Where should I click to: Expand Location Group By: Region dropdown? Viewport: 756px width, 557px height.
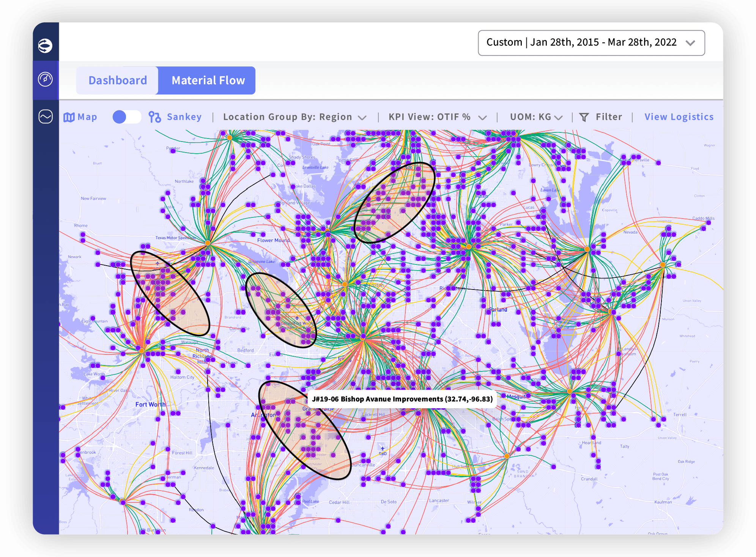pyautogui.click(x=295, y=117)
